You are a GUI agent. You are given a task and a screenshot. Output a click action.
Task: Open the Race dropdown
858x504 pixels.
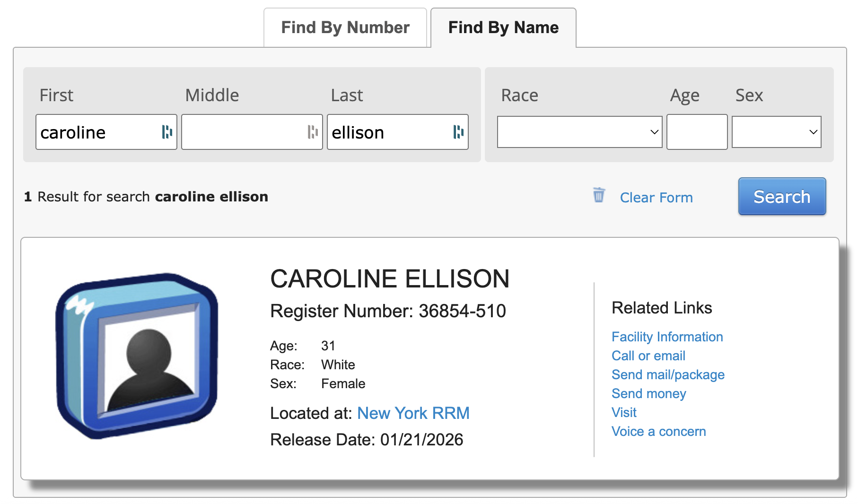pyautogui.click(x=579, y=132)
